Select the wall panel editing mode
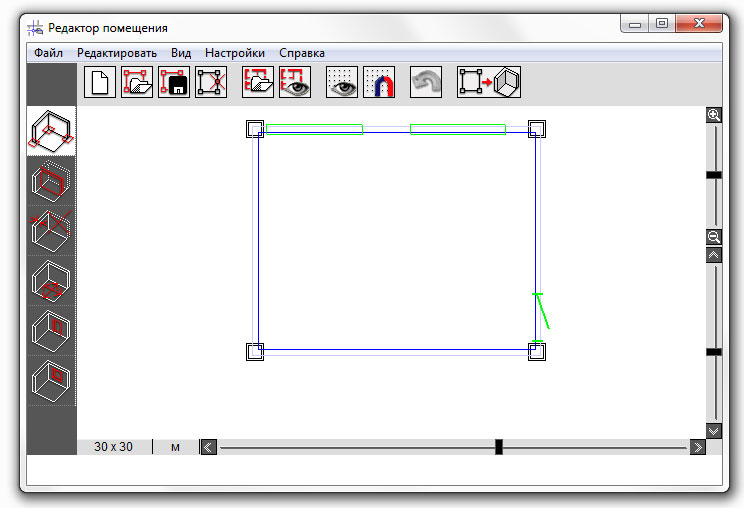Image resolution: width=744 pixels, height=508 pixels. click(51, 181)
